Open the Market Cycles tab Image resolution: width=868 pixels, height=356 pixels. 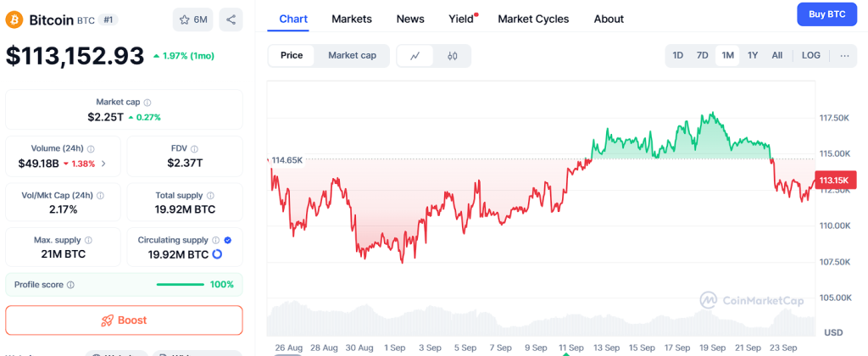coord(533,19)
